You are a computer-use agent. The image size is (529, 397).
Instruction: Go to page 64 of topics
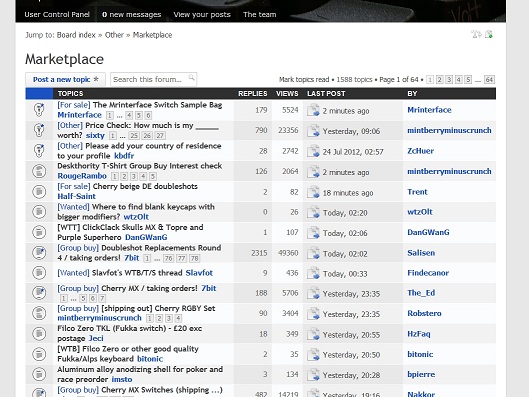coord(489,80)
